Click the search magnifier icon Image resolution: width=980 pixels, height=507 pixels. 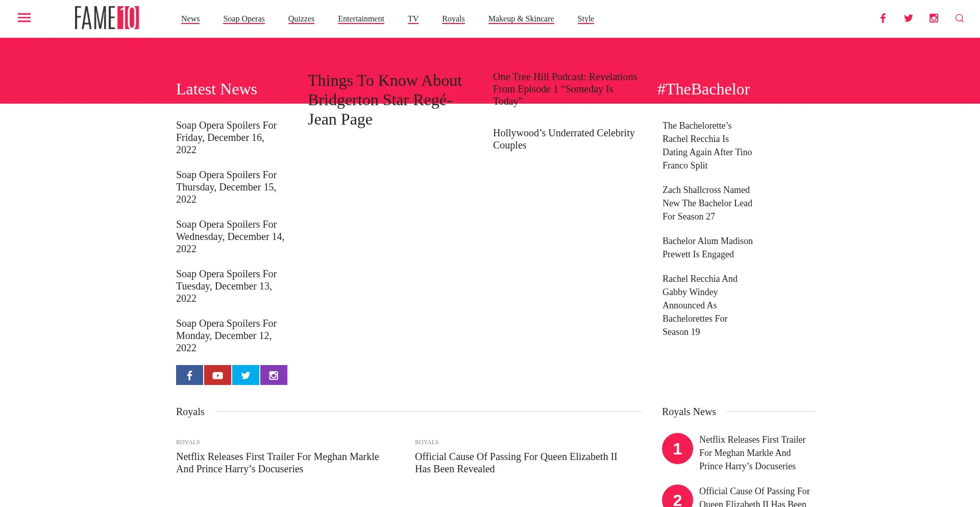[959, 18]
